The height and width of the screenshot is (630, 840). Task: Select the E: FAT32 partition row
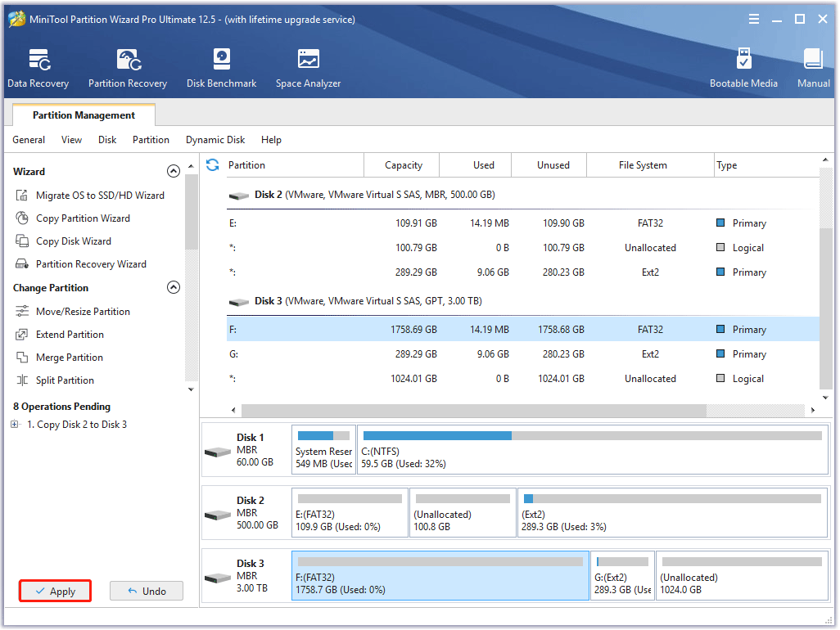523,223
